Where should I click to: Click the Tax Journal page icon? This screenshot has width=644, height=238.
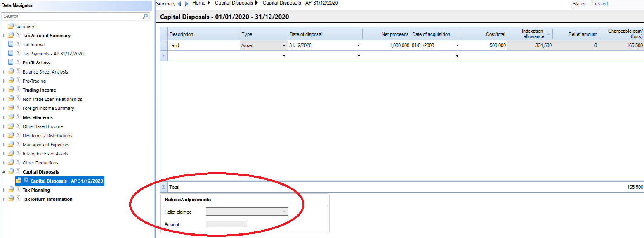[11, 45]
